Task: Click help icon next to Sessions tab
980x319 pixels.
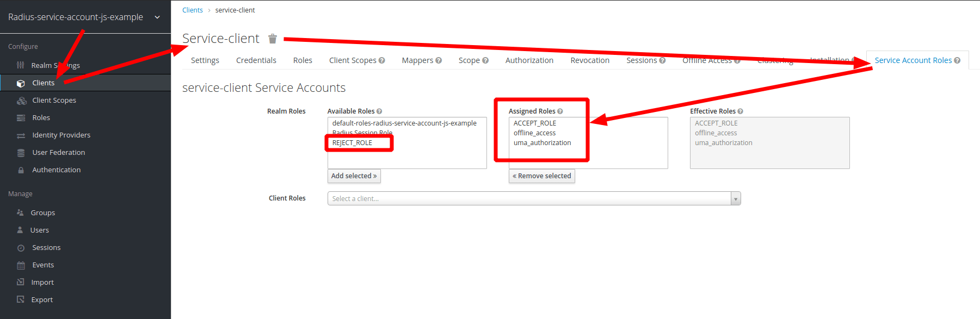Action: point(662,60)
